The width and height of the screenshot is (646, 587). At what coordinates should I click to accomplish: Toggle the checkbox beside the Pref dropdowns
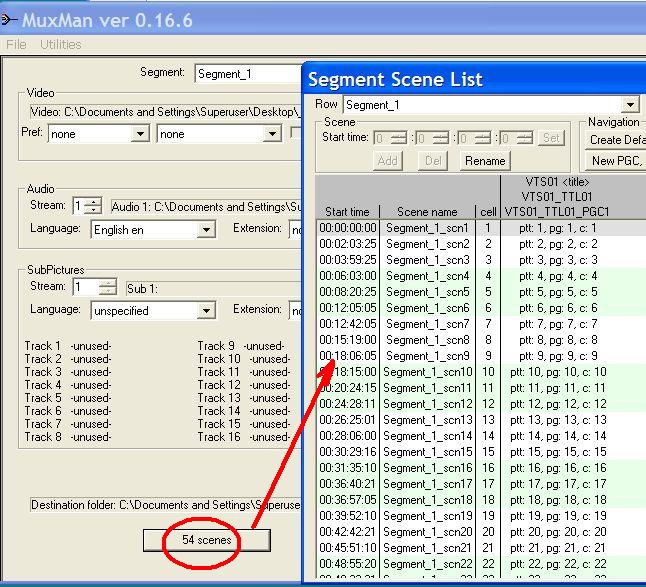click(296, 133)
